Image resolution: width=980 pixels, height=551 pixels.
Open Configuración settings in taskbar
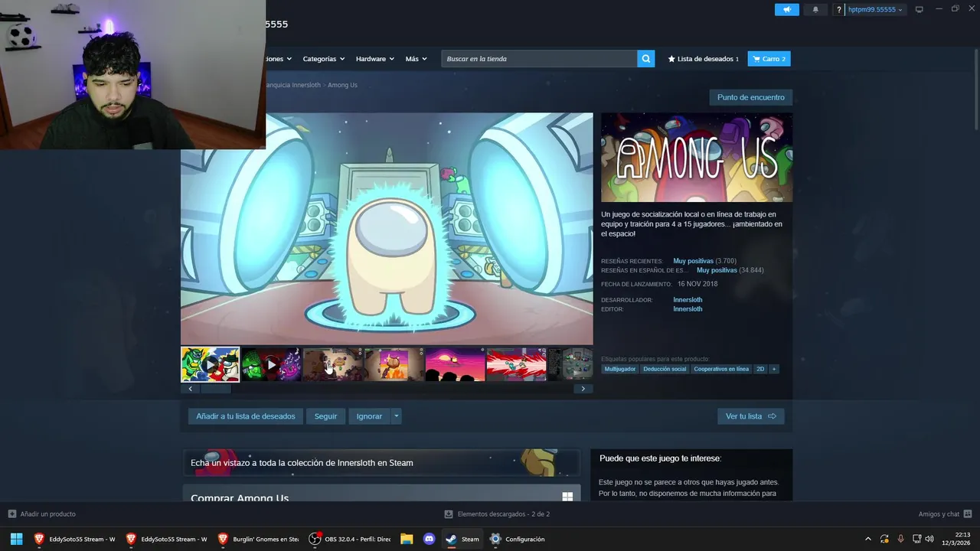coord(518,539)
